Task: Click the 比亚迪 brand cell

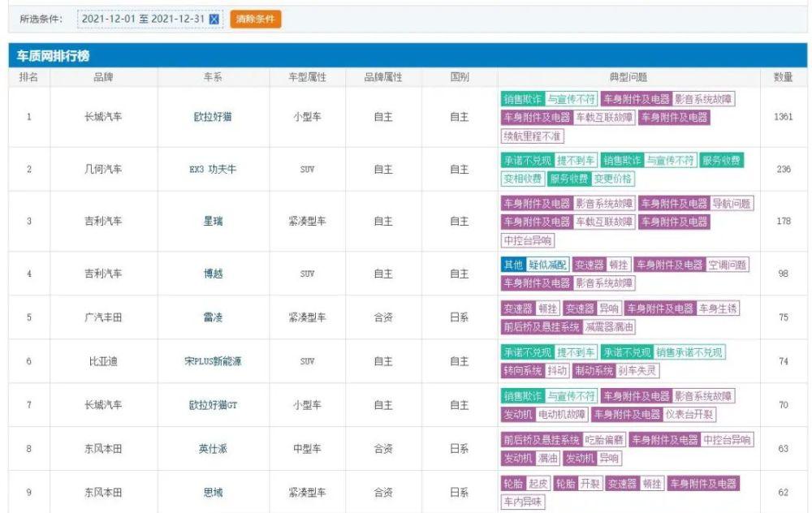Action: [103, 361]
